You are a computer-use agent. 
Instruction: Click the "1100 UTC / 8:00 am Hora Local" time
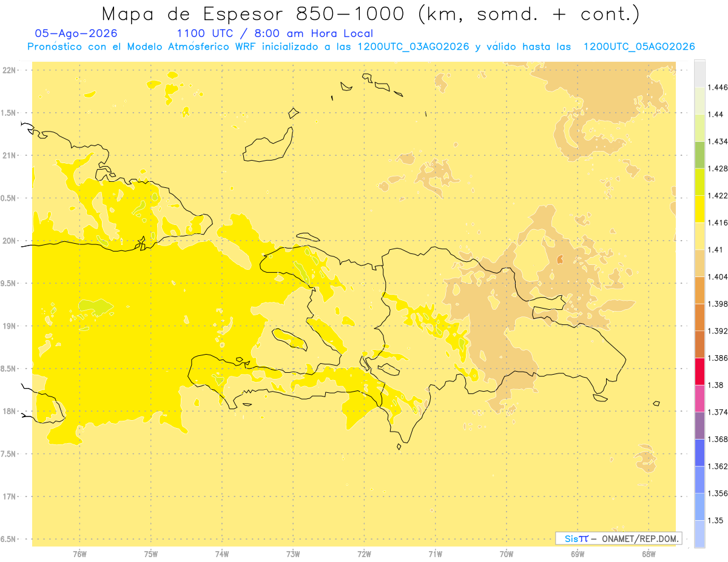(x=275, y=34)
